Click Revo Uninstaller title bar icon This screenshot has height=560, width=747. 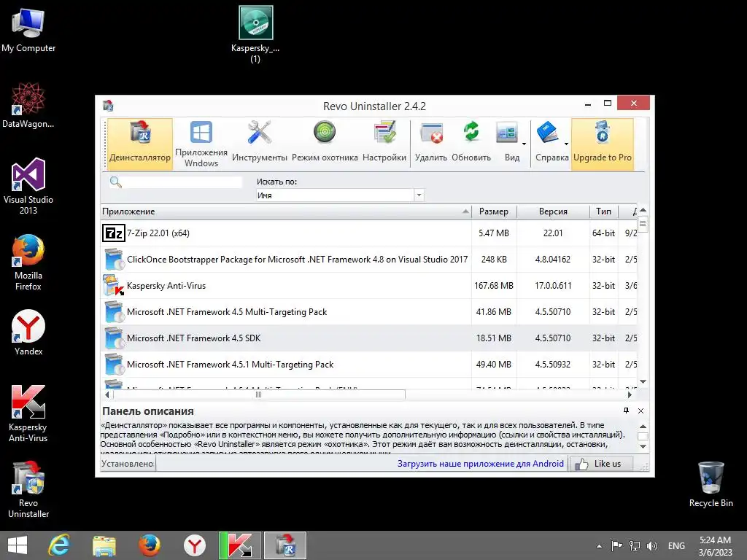[108, 105]
